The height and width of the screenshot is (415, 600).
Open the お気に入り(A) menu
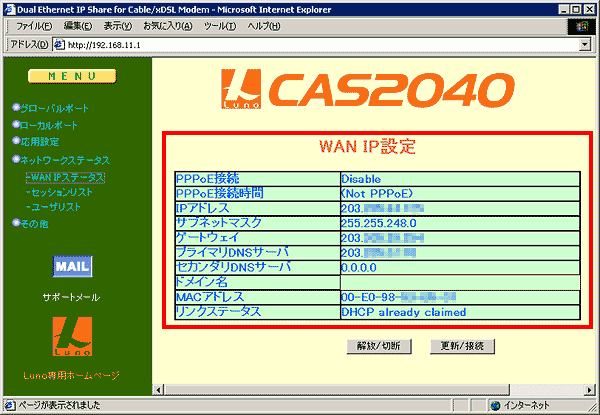pyautogui.click(x=168, y=26)
